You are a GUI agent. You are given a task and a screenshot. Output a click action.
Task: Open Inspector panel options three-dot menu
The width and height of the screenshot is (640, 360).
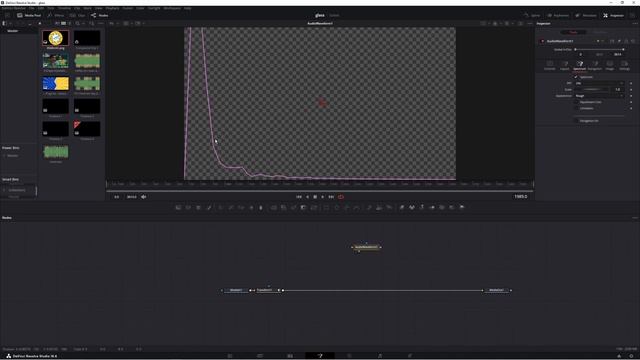(635, 24)
